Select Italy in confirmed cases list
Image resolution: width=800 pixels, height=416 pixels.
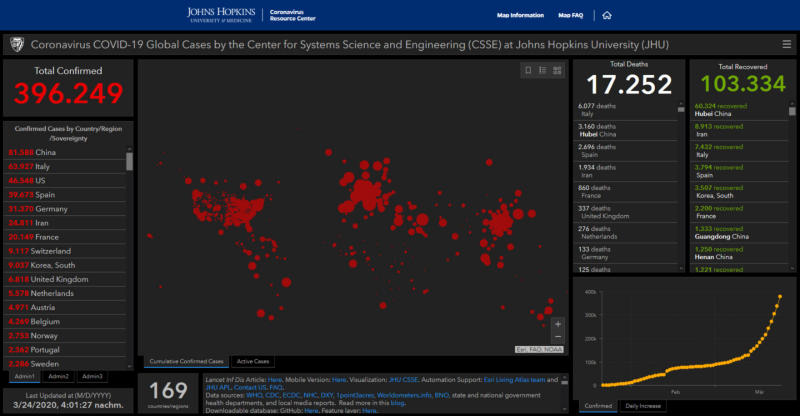pyautogui.click(x=50, y=166)
